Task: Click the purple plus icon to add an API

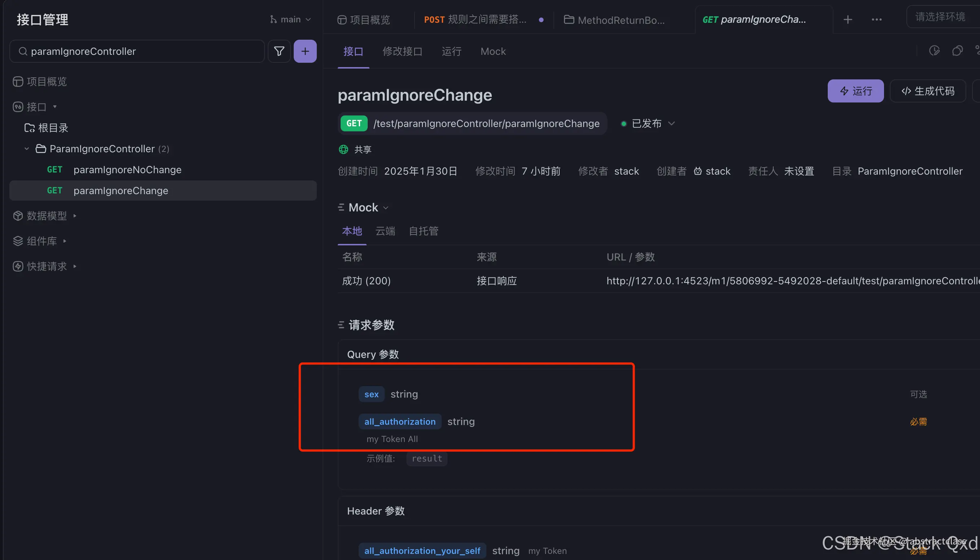Action: (x=305, y=51)
